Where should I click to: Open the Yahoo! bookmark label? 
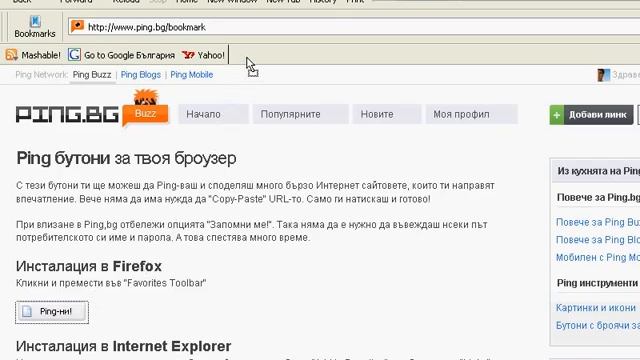pyautogui.click(x=211, y=55)
